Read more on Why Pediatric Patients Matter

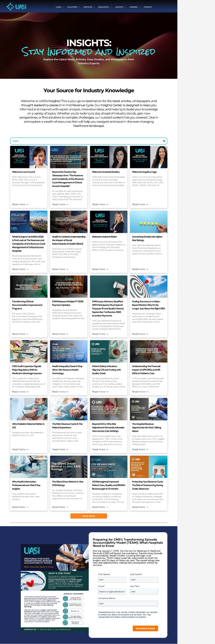(20, 450)
